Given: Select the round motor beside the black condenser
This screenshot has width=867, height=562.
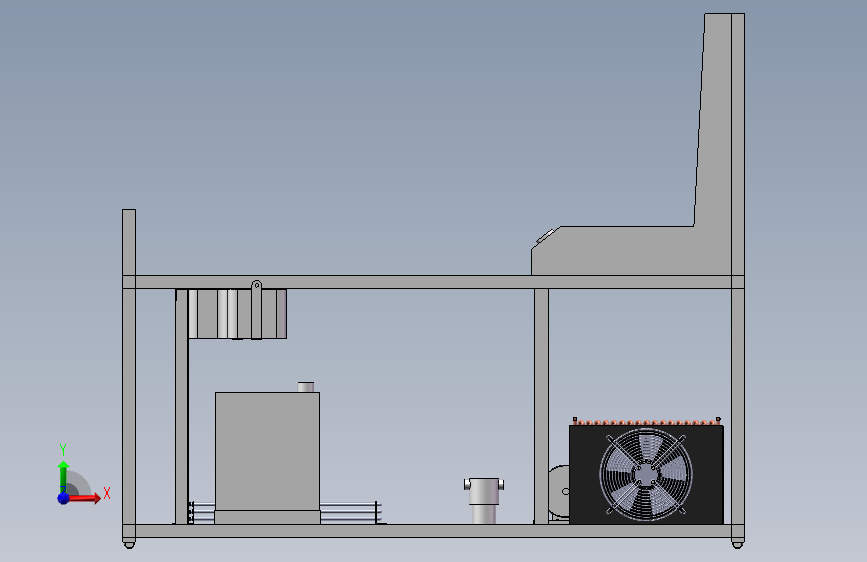Looking at the screenshot, I should (559, 492).
